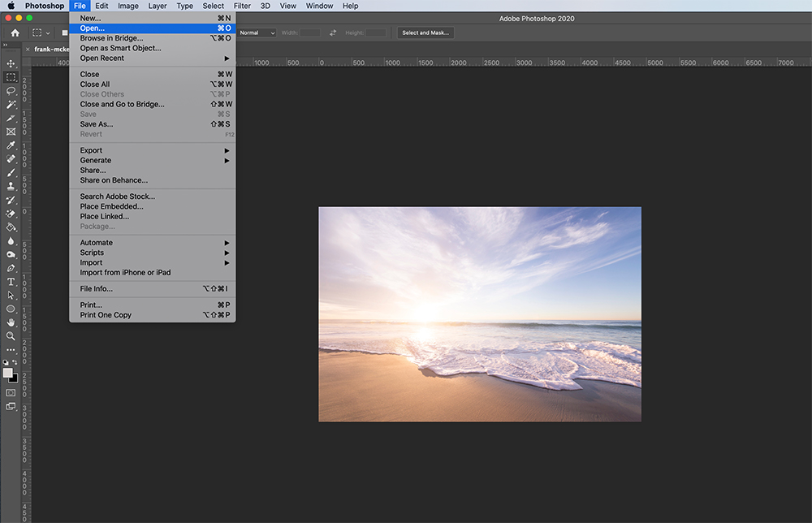Image resolution: width=812 pixels, height=523 pixels.
Task: Select the Crop tool
Action: [11, 118]
